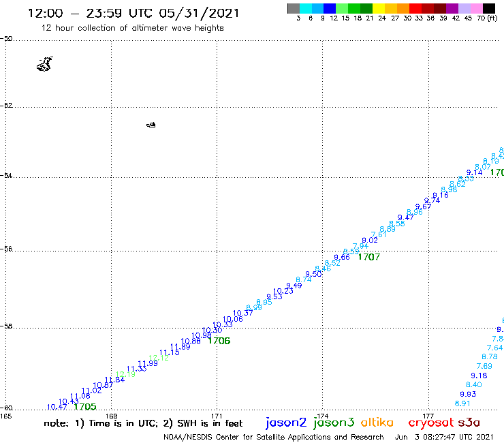Viewport: 504px width, 443px height.
Task: Click the wave height value 9.50
Action: tap(313, 274)
